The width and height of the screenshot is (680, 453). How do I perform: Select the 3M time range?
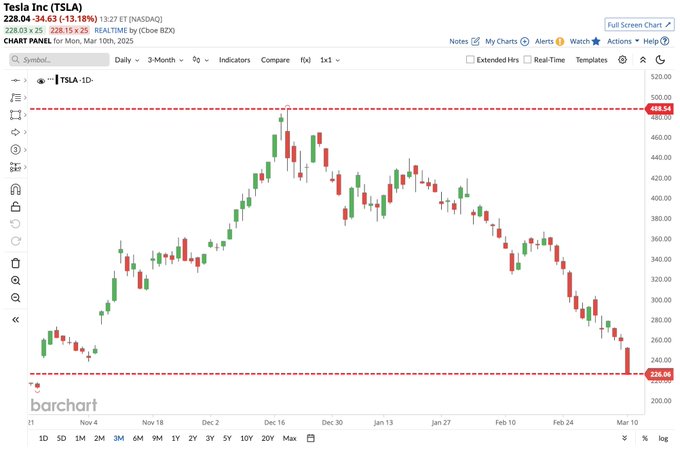click(x=119, y=438)
